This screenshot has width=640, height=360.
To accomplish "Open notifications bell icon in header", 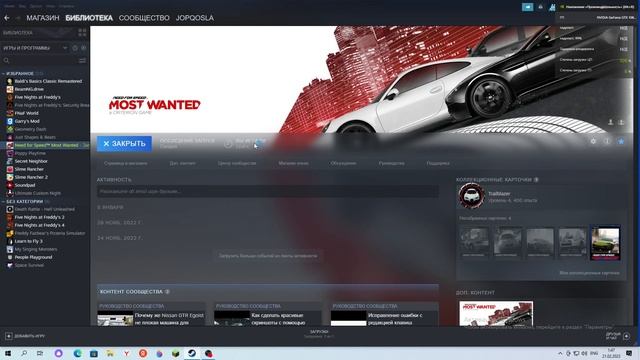I will pos(540,7).
